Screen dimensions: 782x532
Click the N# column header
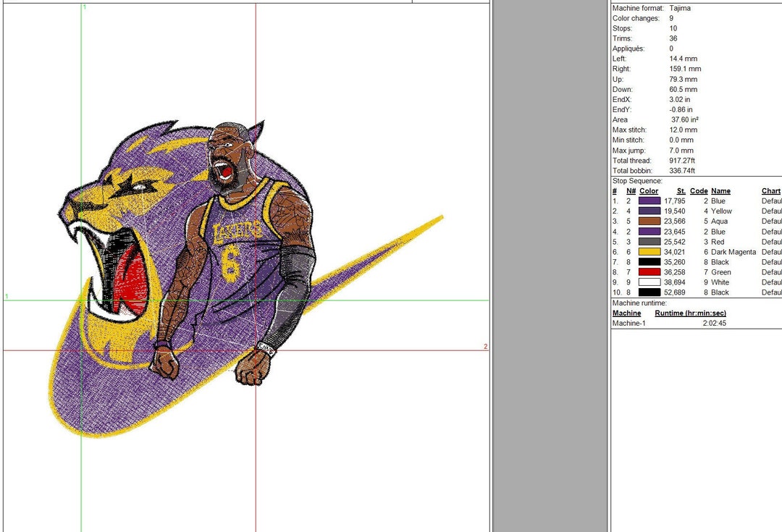[x=630, y=190]
